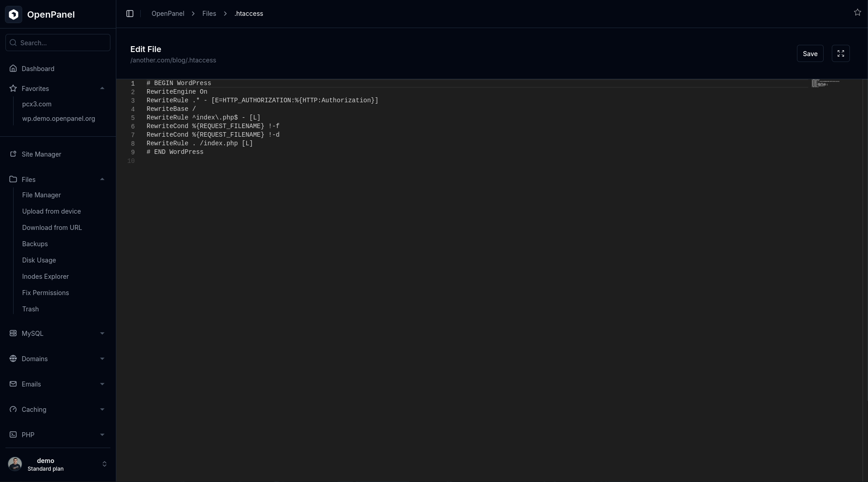Click the Site Manager icon
868x482 pixels.
pos(13,154)
